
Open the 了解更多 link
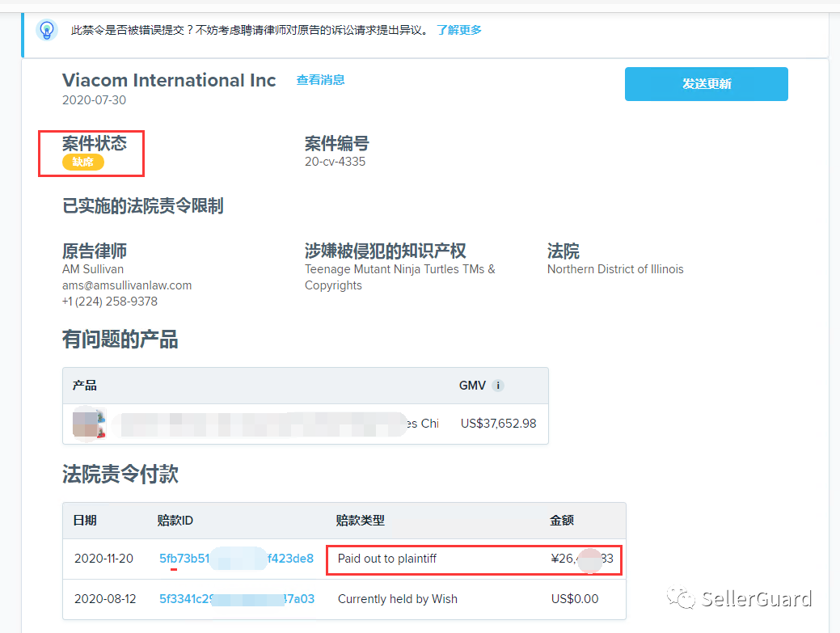pyautogui.click(x=459, y=30)
